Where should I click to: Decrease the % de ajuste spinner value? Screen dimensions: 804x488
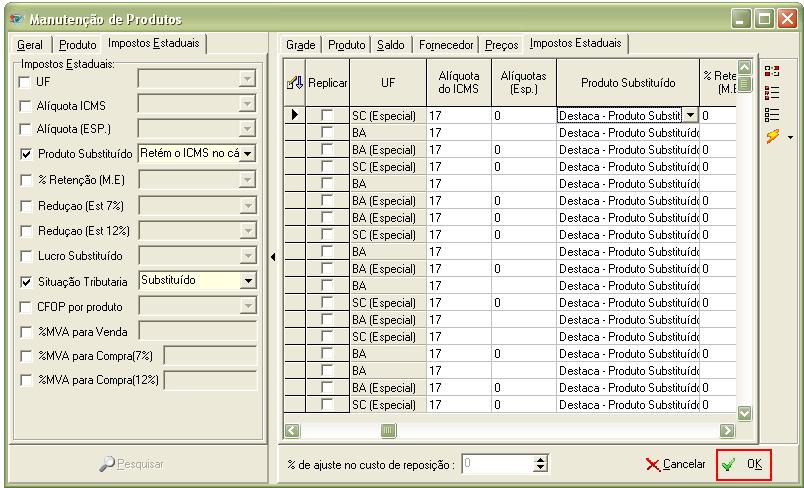(x=540, y=469)
